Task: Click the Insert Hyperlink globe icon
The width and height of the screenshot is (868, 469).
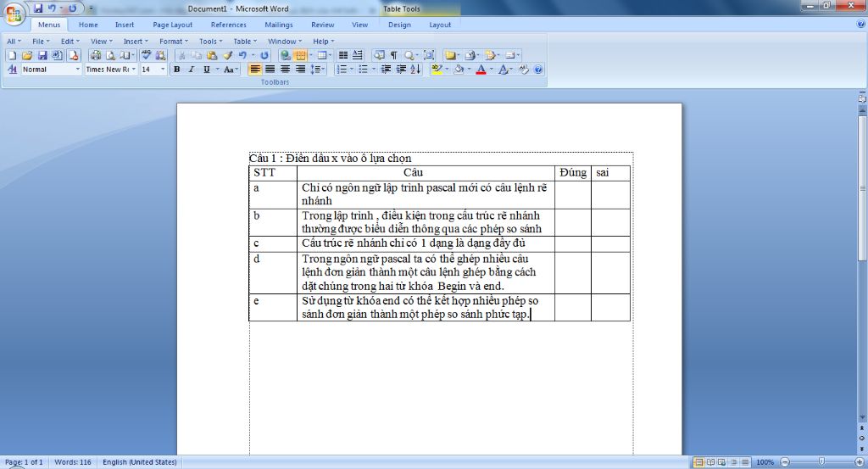Action: [285, 55]
